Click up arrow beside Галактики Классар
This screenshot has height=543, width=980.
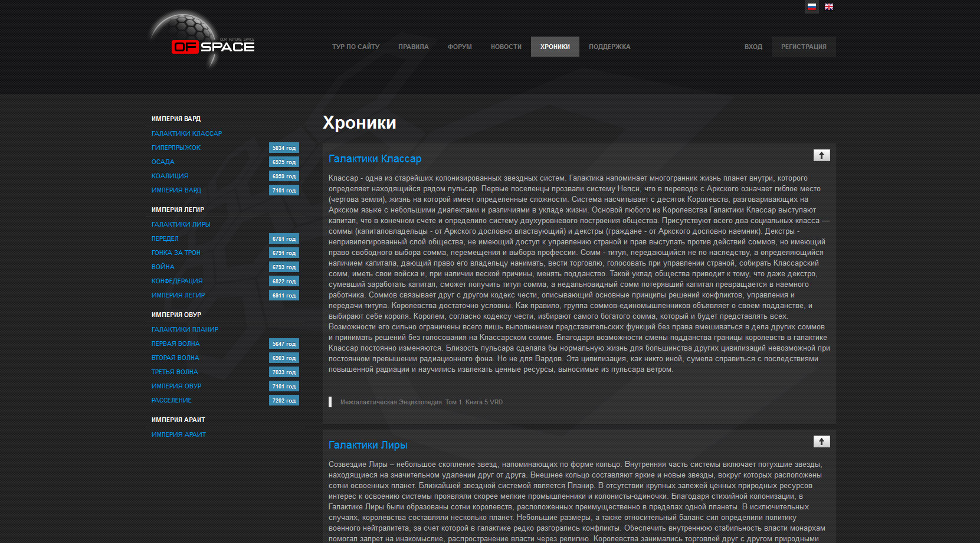click(x=821, y=155)
